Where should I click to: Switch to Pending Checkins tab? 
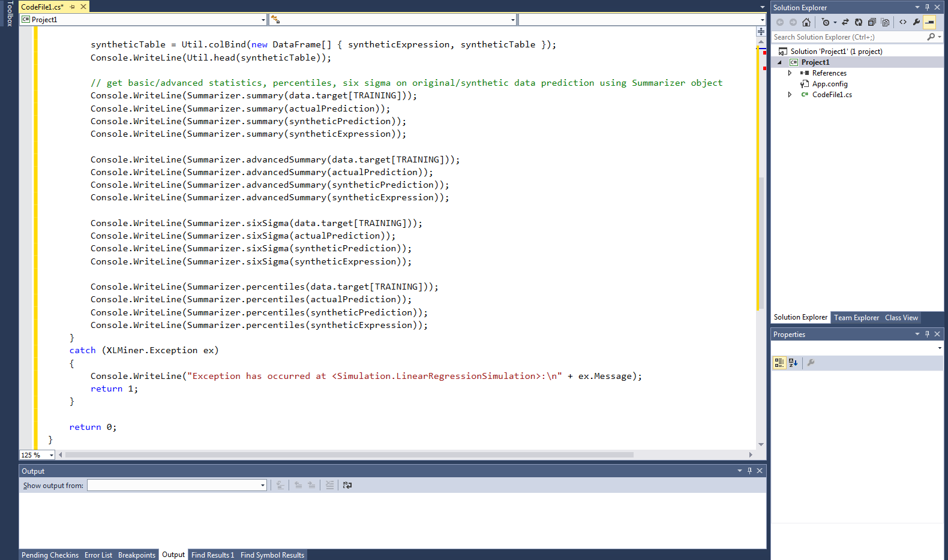click(x=50, y=555)
